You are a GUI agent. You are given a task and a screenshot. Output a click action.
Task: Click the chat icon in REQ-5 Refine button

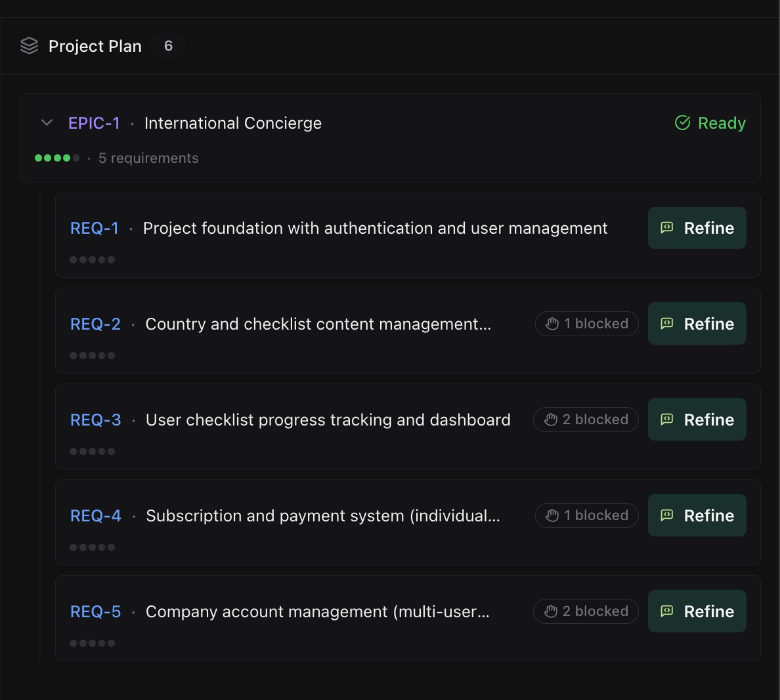point(667,611)
